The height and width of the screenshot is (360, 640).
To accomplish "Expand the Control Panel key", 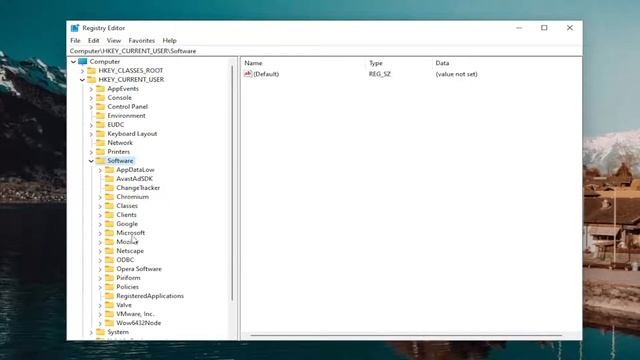I will pyautogui.click(x=91, y=107).
